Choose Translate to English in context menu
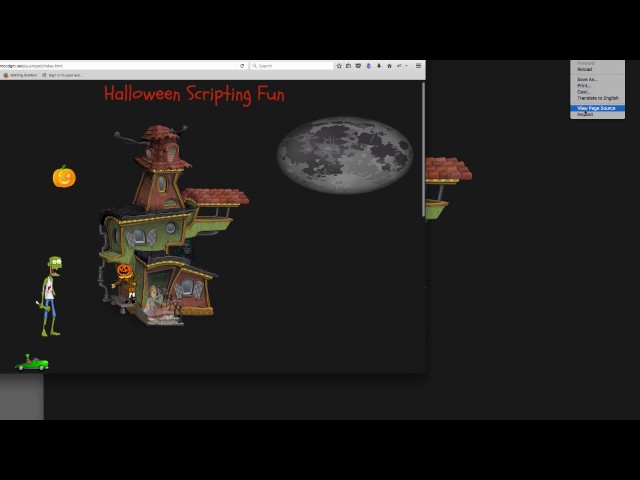The height and width of the screenshot is (480, 640). click(597, 98)
